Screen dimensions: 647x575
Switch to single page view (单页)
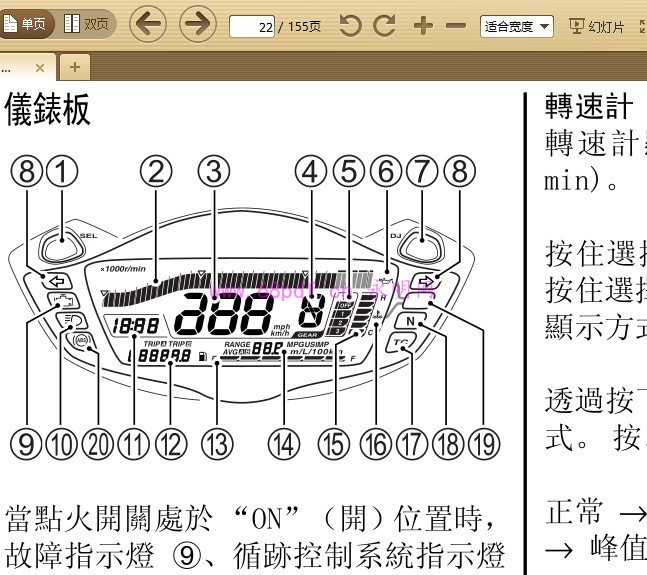point(27,24)
